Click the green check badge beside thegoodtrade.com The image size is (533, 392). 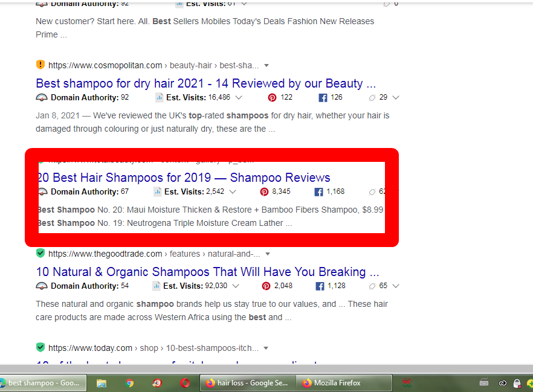[x=40, y=253]
